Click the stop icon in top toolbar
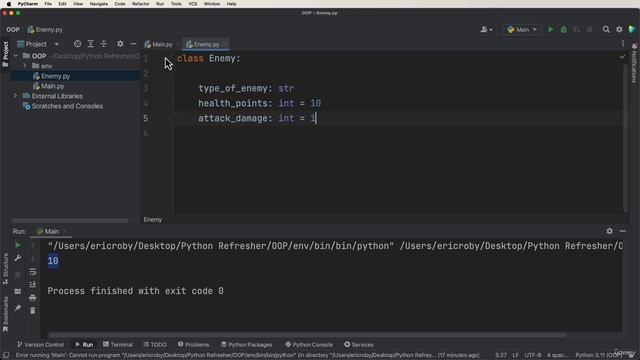 click(589, 29)
